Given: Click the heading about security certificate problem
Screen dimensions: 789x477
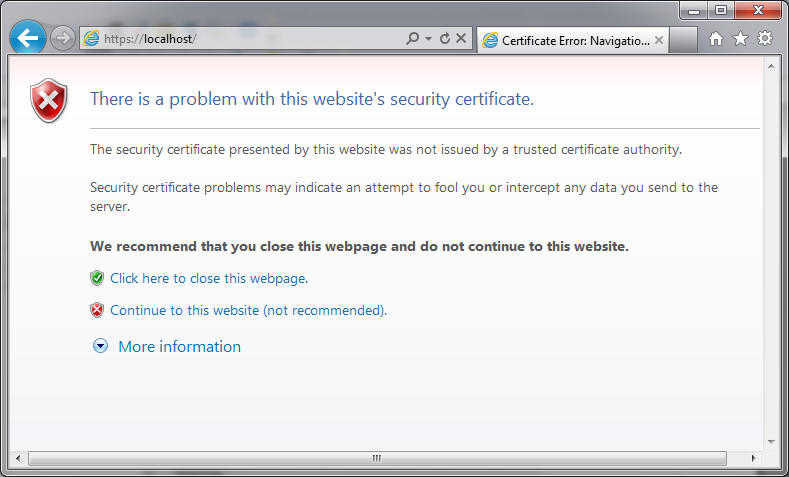Looking at the screenshot, I should [312, 99].
